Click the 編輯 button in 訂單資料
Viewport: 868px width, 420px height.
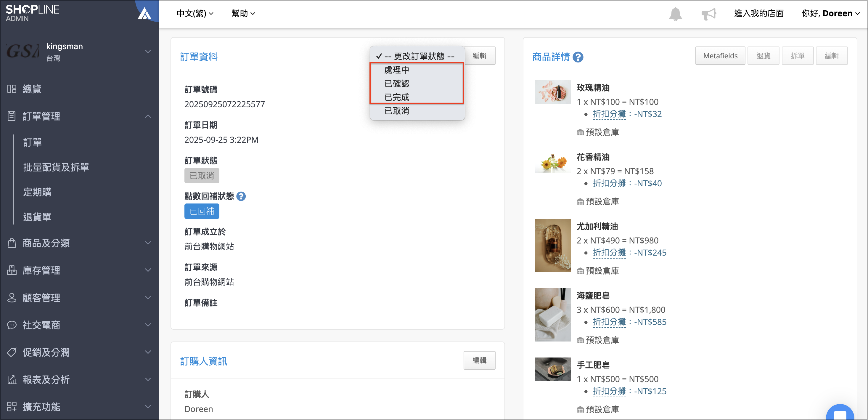point(480,56)
